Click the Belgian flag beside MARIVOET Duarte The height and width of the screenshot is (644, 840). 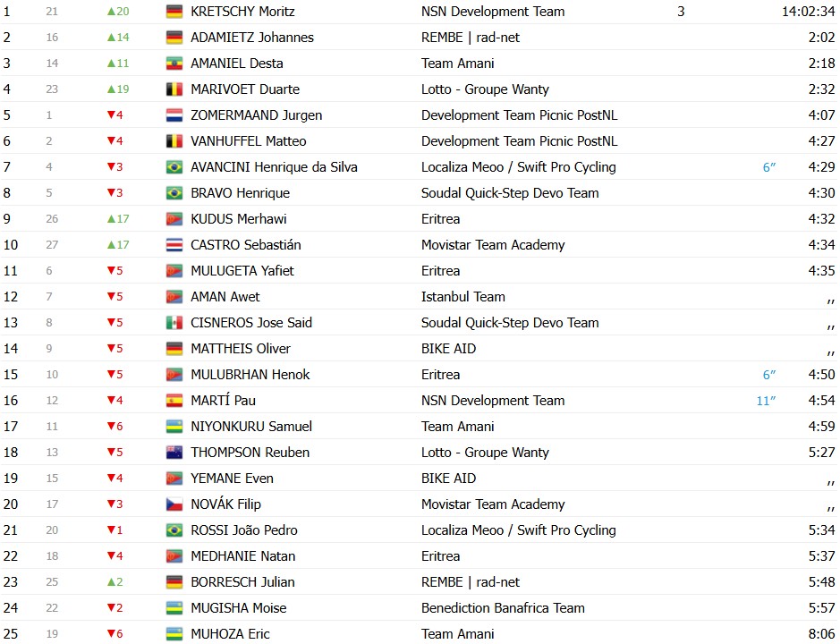(x=174, y=89)
